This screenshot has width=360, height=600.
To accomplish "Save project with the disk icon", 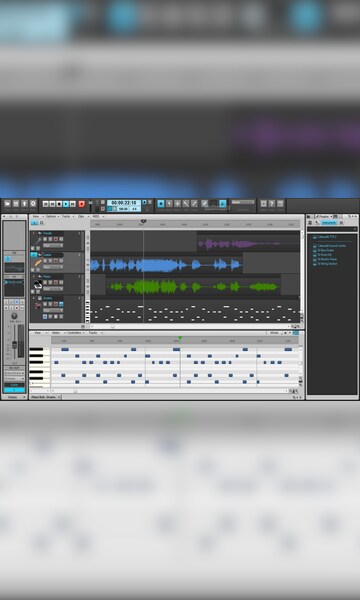I will [x=16, y=204].
